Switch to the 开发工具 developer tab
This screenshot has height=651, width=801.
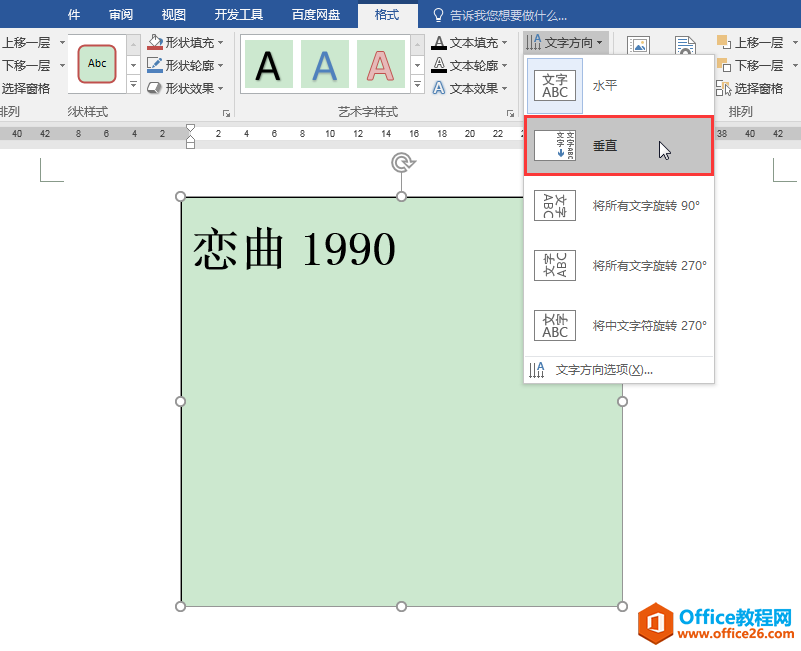[239, 14]
